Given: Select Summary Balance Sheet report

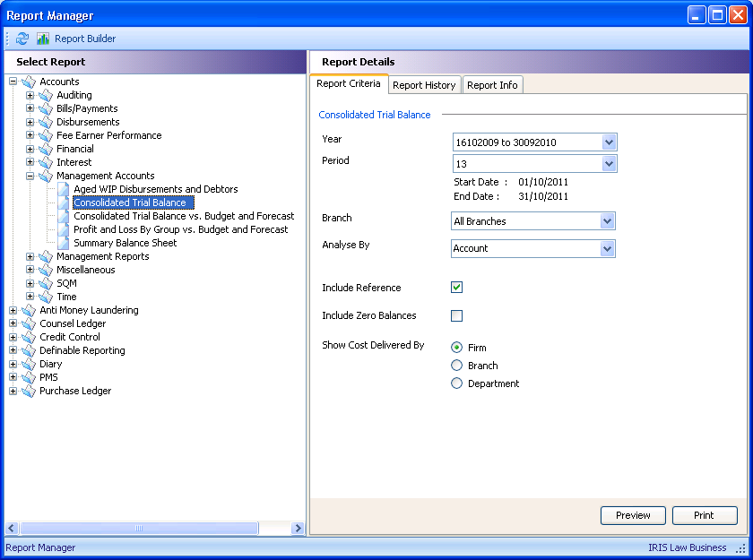Looking at the screenshot, I should pyautogui.click(x=125, y=243).
